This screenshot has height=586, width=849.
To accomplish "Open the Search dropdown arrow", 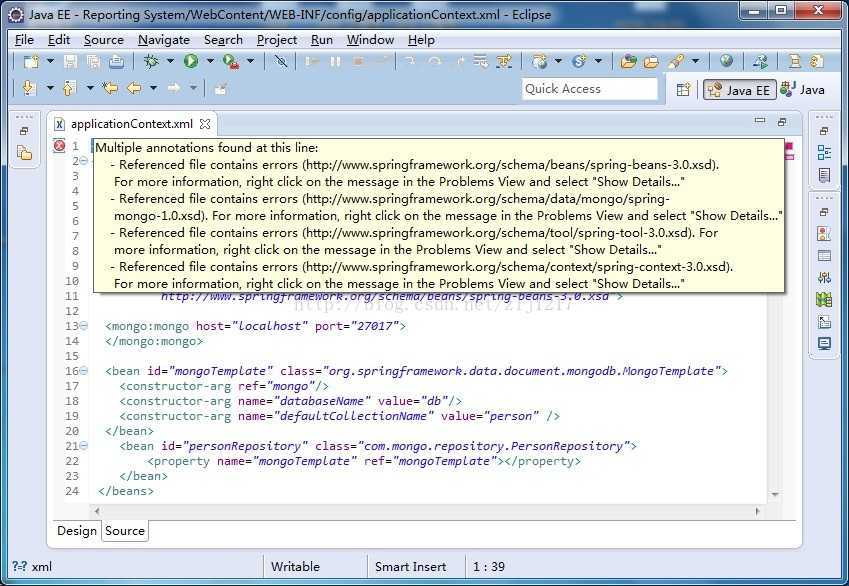I will point(695,61).
